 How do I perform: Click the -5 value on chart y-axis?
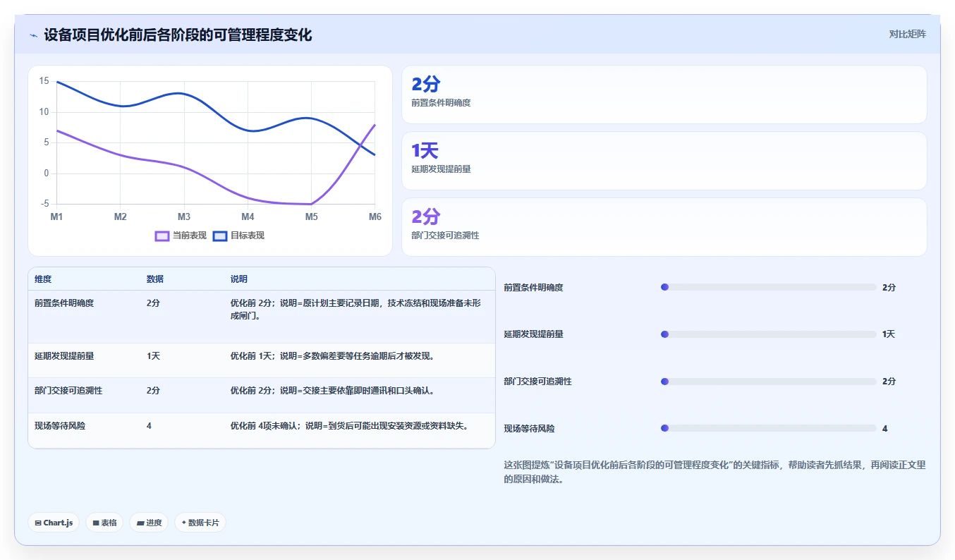pyautogui.click(x=44, y=204)
